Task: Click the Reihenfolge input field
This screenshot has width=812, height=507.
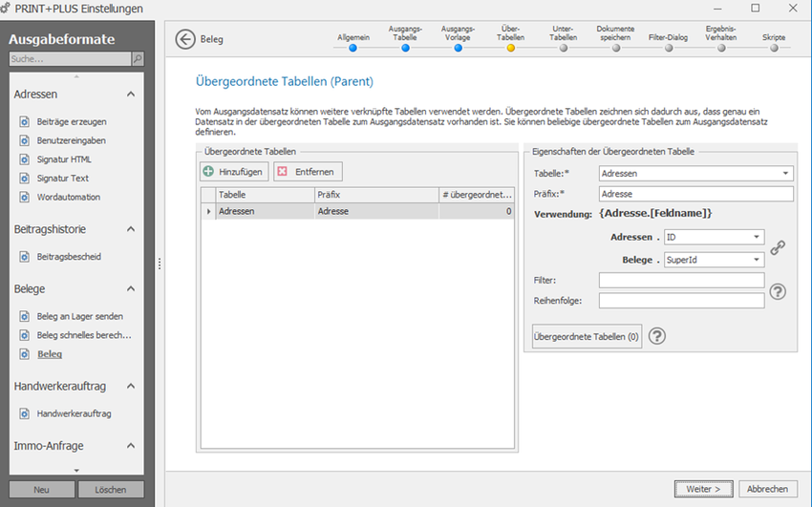Action: (681, 301)
